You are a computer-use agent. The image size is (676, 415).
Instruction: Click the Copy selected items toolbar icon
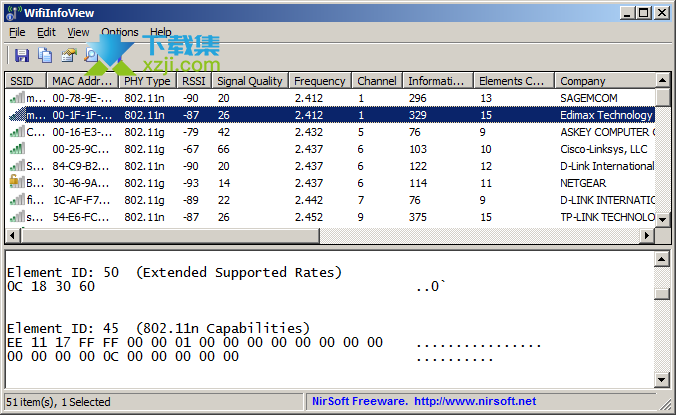tap(45, 55)
